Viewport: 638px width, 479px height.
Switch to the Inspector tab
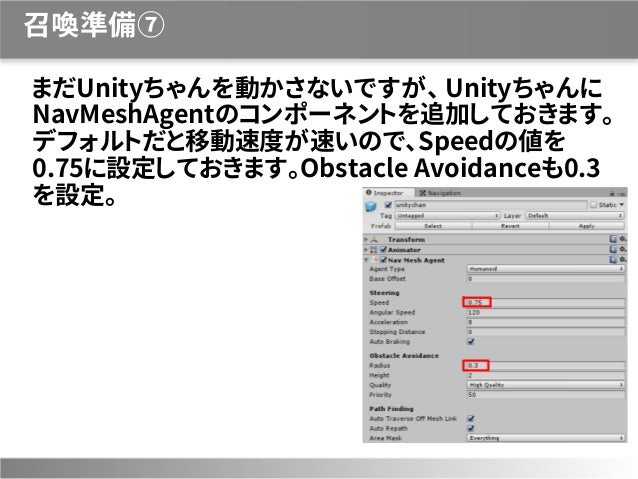tap(387, 193)
